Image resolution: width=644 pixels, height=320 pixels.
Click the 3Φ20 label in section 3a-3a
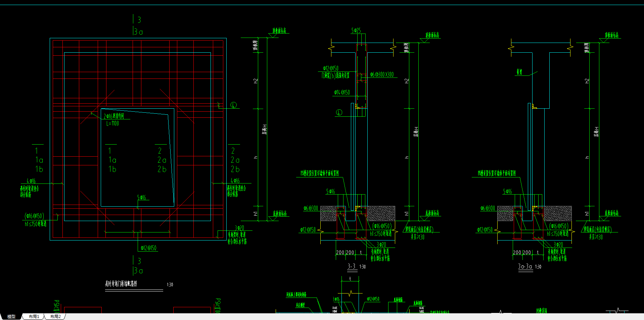point(558,245)
